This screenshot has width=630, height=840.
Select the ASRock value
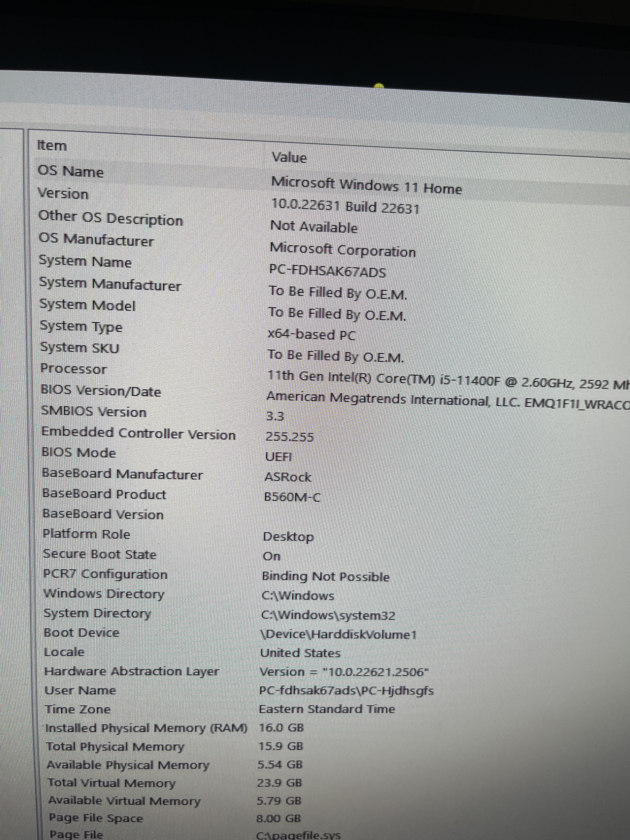pos(288,477)
